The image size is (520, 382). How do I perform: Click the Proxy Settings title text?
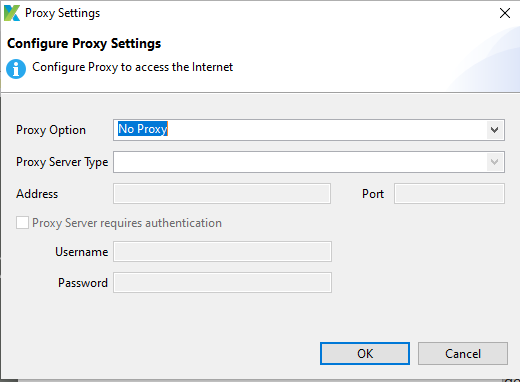click(x=62, y=13)
